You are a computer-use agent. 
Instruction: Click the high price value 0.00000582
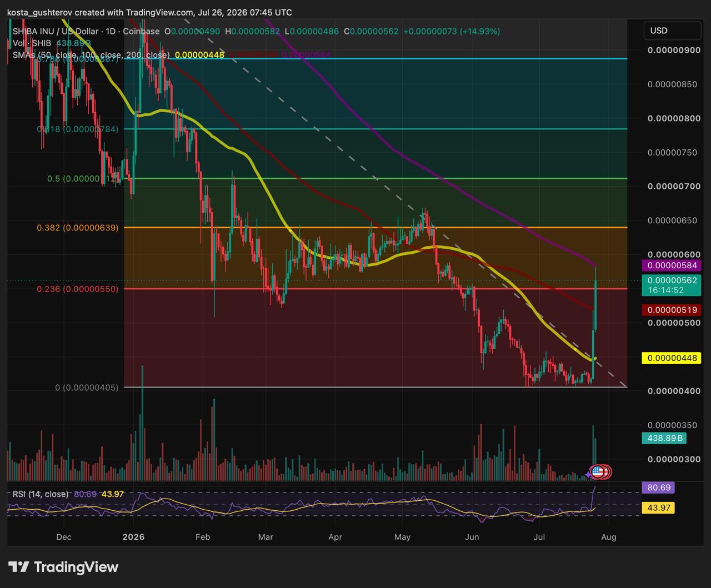point(256,32)
